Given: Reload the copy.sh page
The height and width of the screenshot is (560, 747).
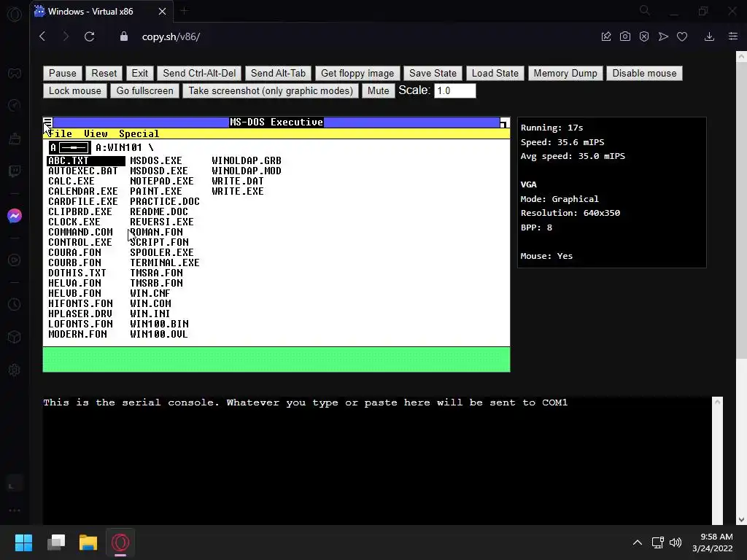Looking at the screenshot, I should coord(90,36).
